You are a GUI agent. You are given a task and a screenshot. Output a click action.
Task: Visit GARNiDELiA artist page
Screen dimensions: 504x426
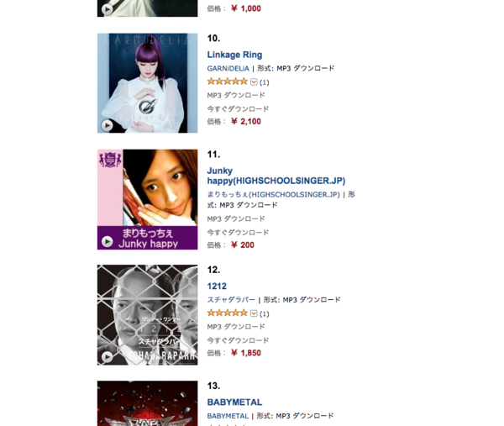pyautogui.click(x=228, y=69)
